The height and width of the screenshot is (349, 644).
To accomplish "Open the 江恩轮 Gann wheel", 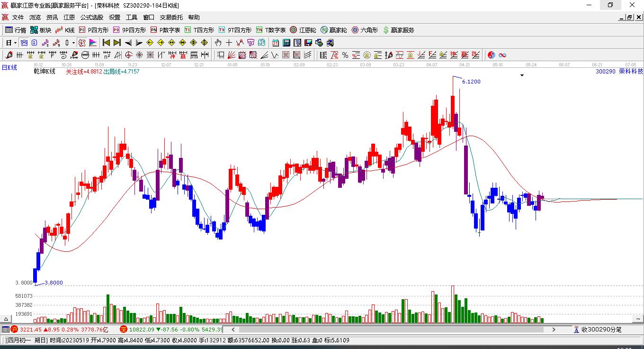I will pos(303,30).
